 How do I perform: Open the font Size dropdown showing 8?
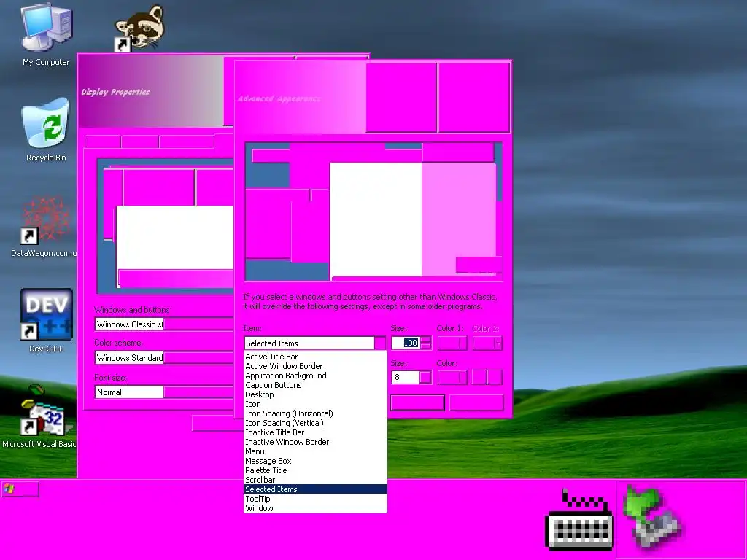click(x=425, y=377)
